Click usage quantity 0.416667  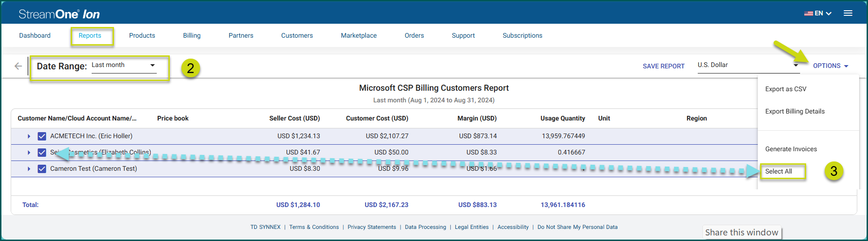click(x=571, y=152)
